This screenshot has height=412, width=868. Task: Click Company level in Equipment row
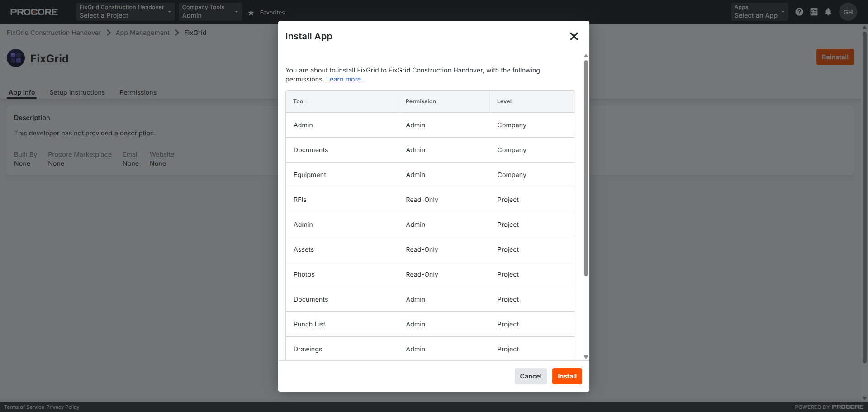[512, 175]
